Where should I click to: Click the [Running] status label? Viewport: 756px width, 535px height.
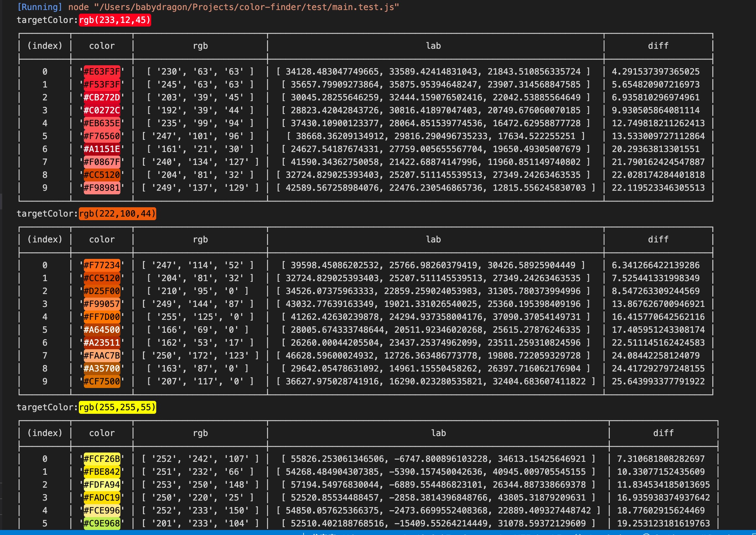click(x=40, y=7)
